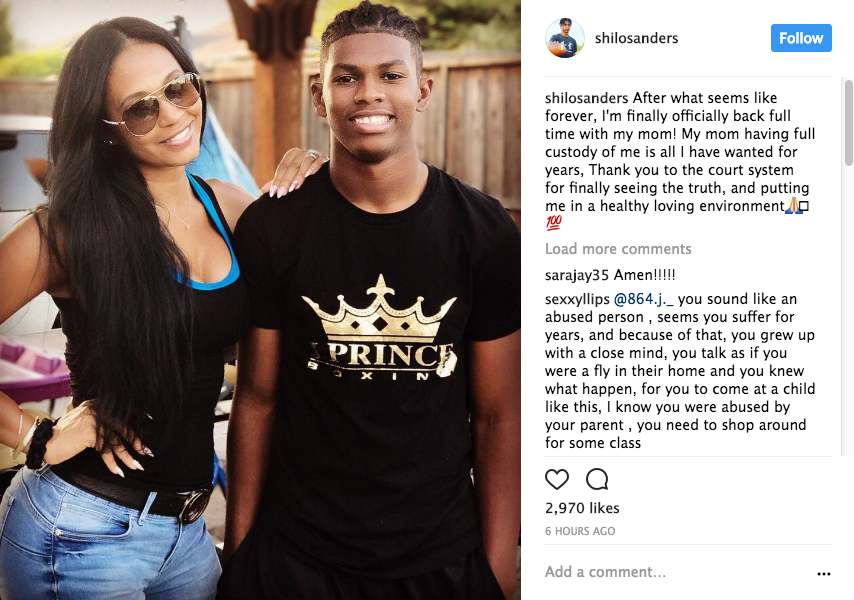
Task: Click the comments panel scrollbar thumb
Action: (849, 123)
